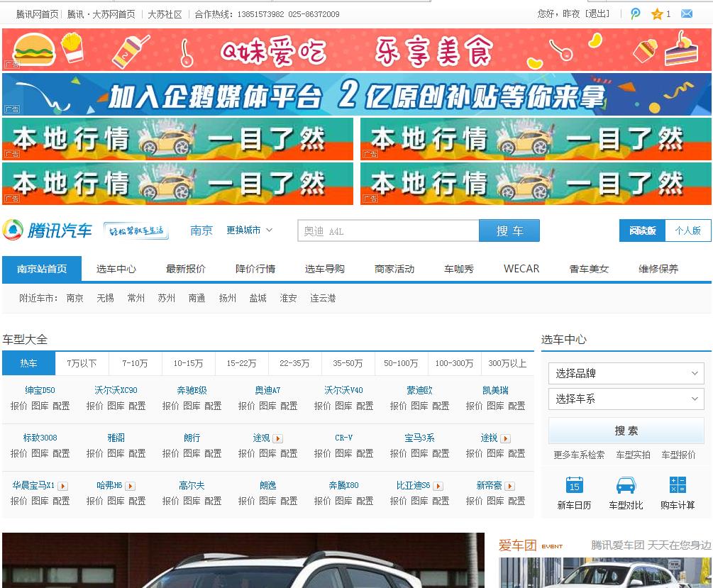Open 选车中心 nav item
This screenshot has width=713, height=588.
pyautogui.click(x=116, y=269)
